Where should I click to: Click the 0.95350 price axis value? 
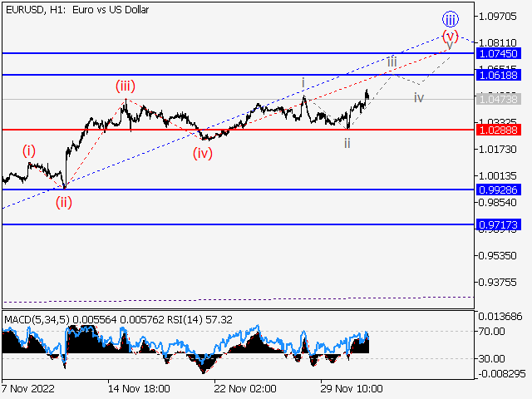(498, 255)
